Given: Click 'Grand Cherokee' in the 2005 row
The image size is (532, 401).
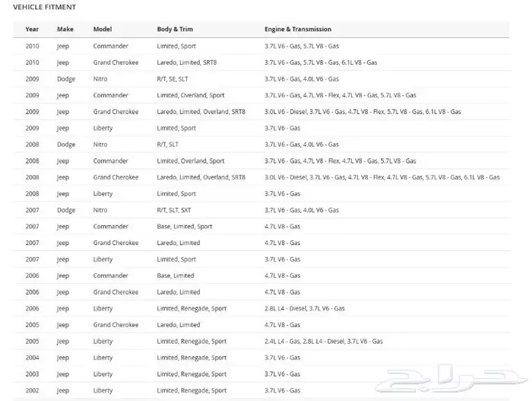Looking at the screenshot, I should [116, 325].
